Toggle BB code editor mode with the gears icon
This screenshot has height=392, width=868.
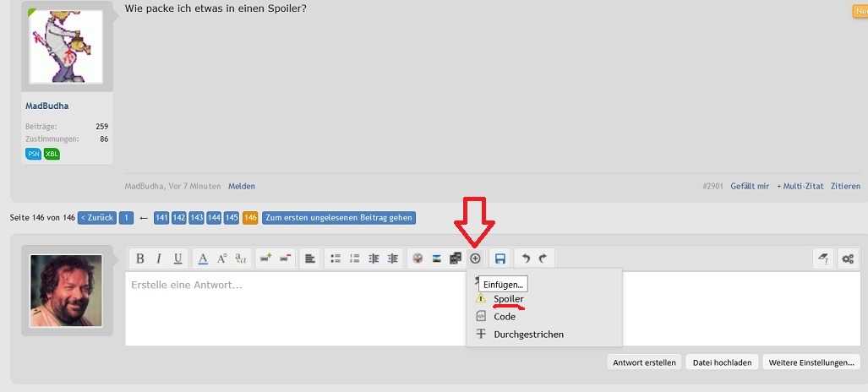point(848,259)
